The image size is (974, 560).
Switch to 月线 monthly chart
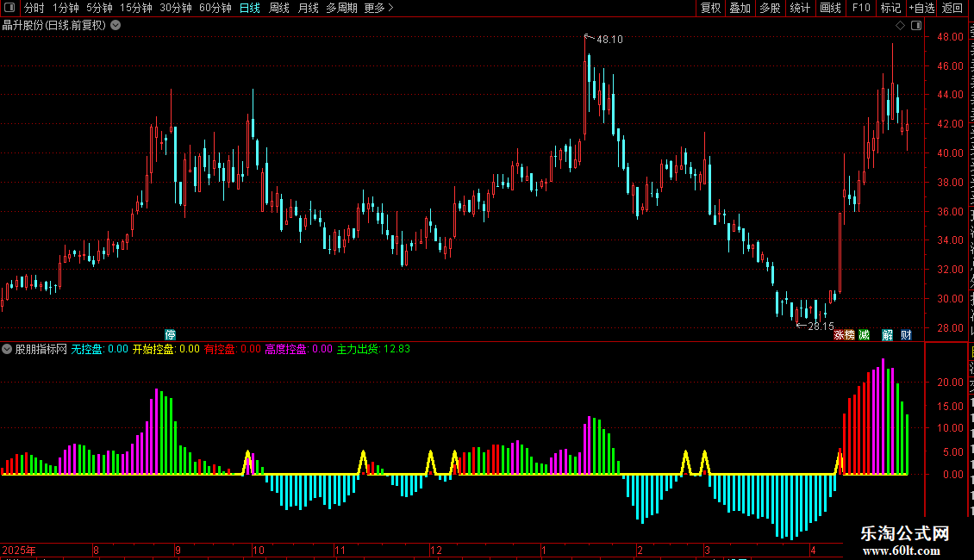tap(308, 8)
